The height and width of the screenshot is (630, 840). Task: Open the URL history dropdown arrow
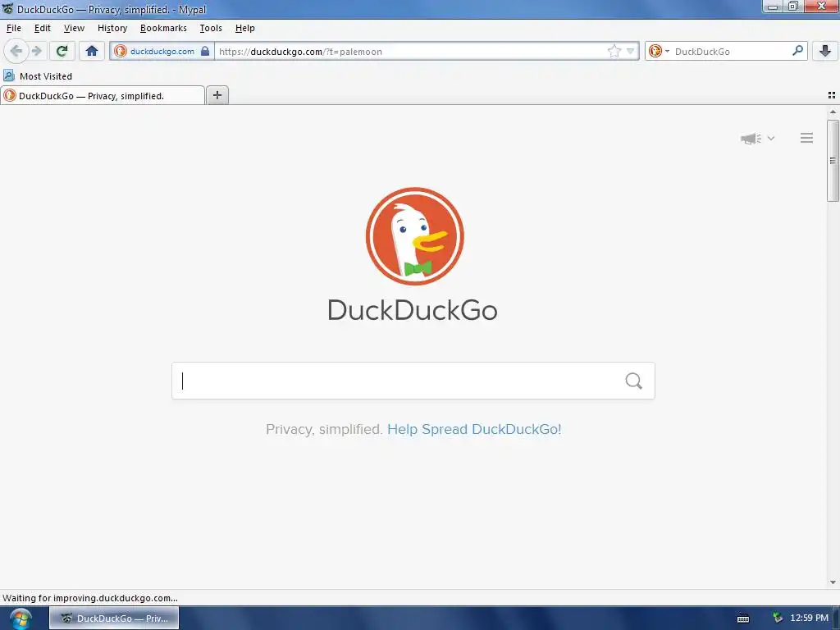point(631,52)
